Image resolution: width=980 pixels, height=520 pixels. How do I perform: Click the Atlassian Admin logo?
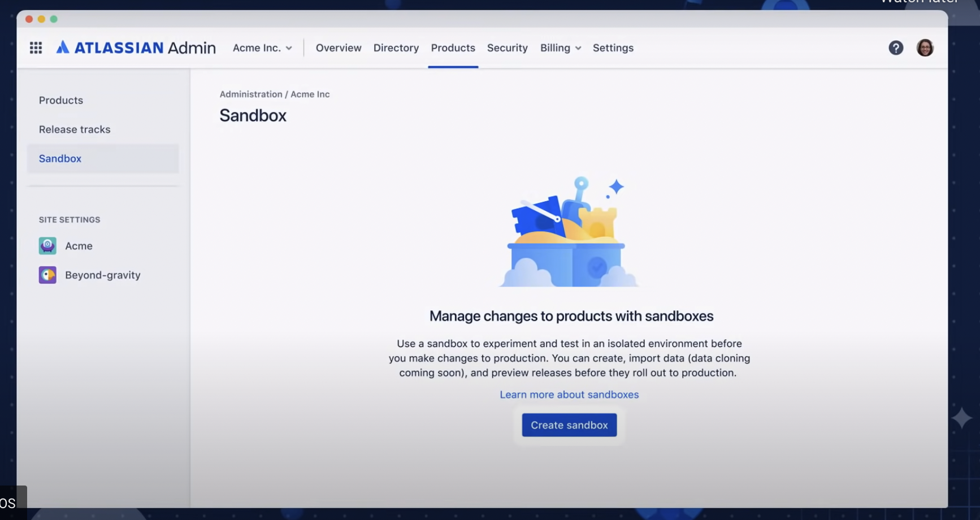[x=136, y=48]
